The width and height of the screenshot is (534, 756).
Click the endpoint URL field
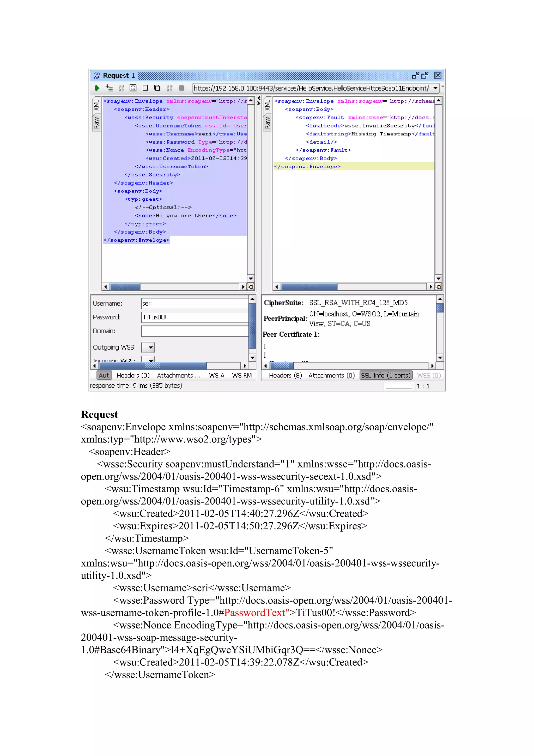[x=312, y=88]
